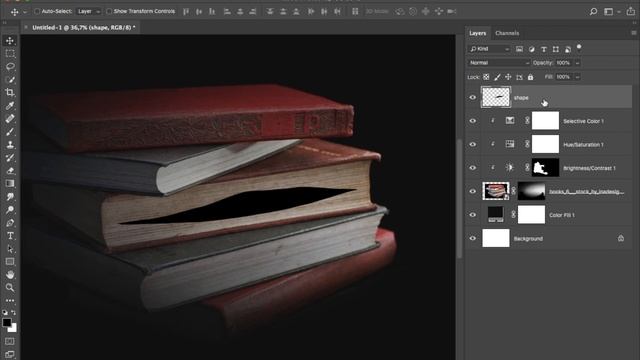This screenshot has width=640, height=360.
Task: Open the Move tool preset picker arrow
Action: coord(24,12)
